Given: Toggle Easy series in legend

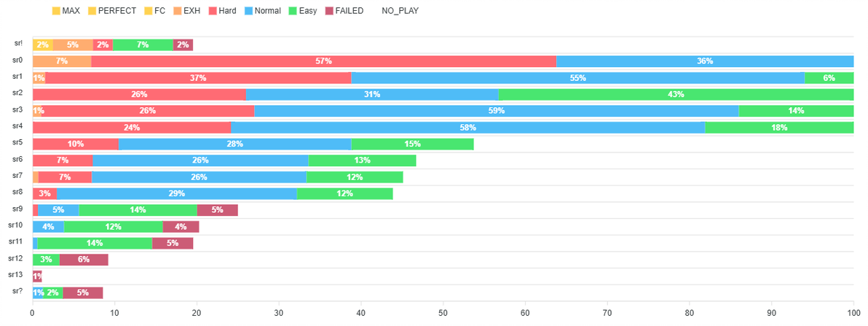Looking at the screenshot, I should tap(301, 10).
